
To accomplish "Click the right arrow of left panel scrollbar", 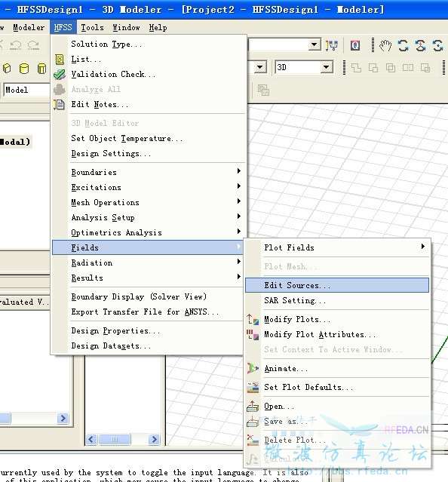I will click(63, 419).
